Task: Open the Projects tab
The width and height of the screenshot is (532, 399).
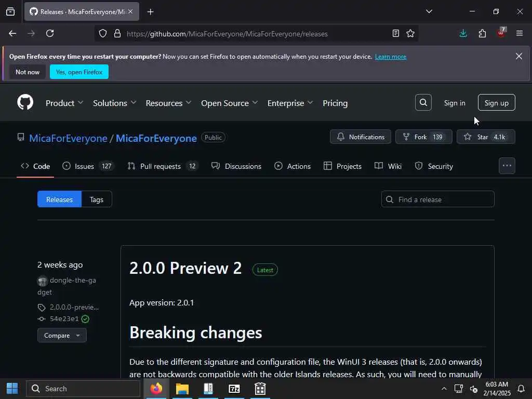Action: pos(342,166)
